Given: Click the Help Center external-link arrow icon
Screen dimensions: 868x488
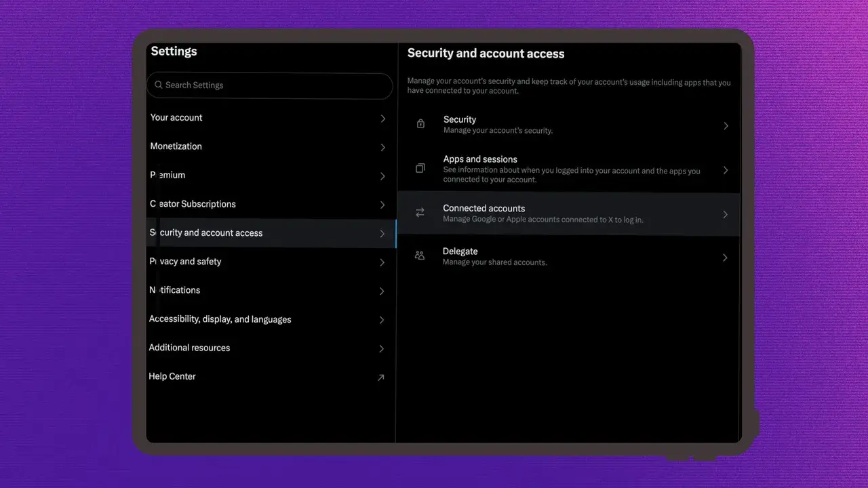Looking at the screenshot, I should [381, 378].
